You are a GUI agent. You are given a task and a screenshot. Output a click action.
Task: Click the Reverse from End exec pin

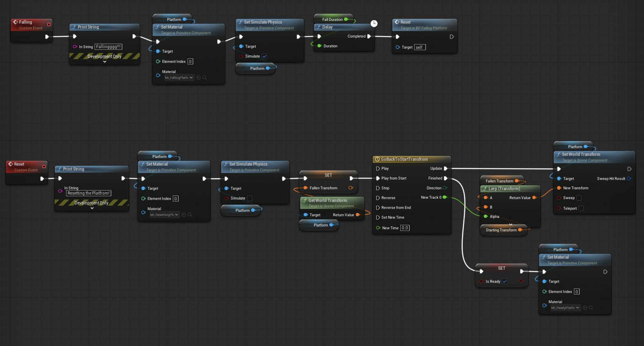(x=378, y=208)
